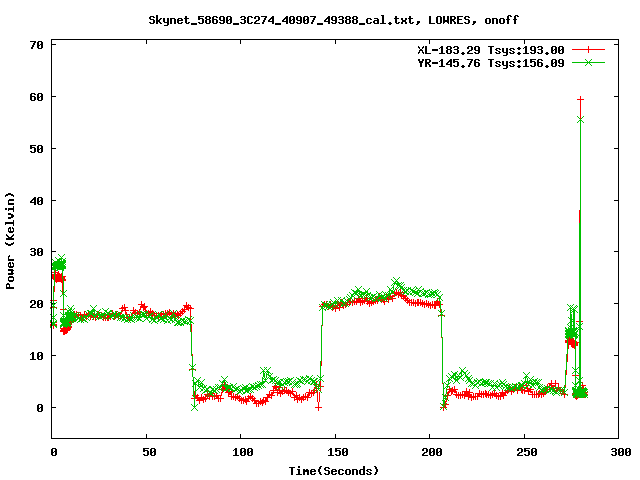Click y-axis tick label 0

coord(40,408)
